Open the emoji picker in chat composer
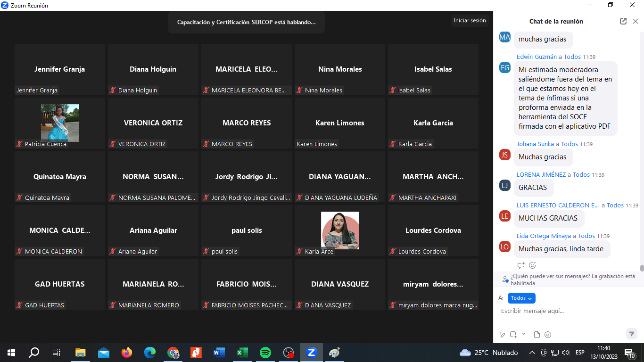The image size is (644, 362). (548, 335)
